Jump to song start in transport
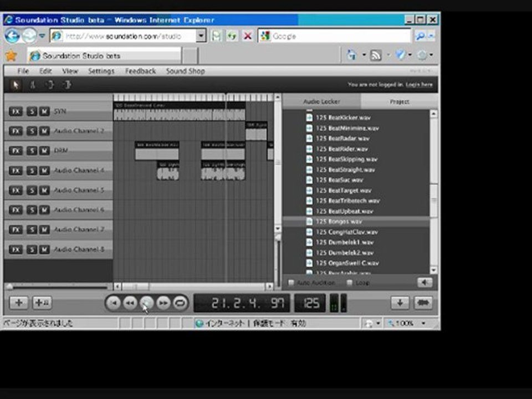 tap(114, 303)
